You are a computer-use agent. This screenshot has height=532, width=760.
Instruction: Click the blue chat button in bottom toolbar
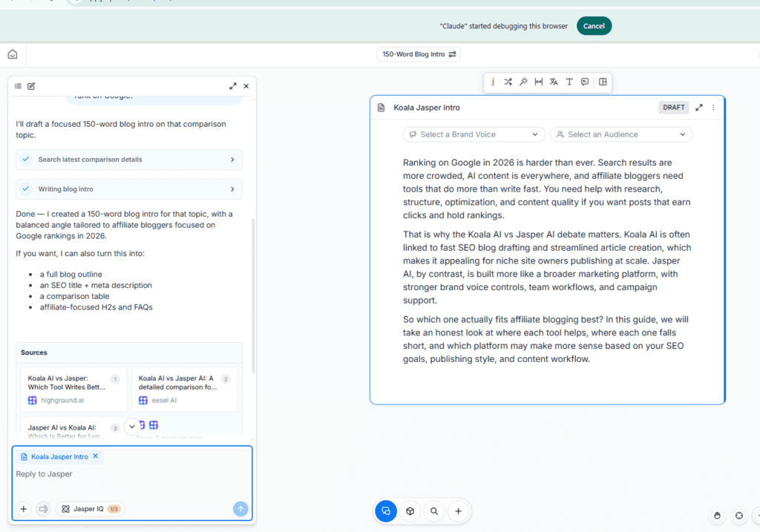click(386, 511)
